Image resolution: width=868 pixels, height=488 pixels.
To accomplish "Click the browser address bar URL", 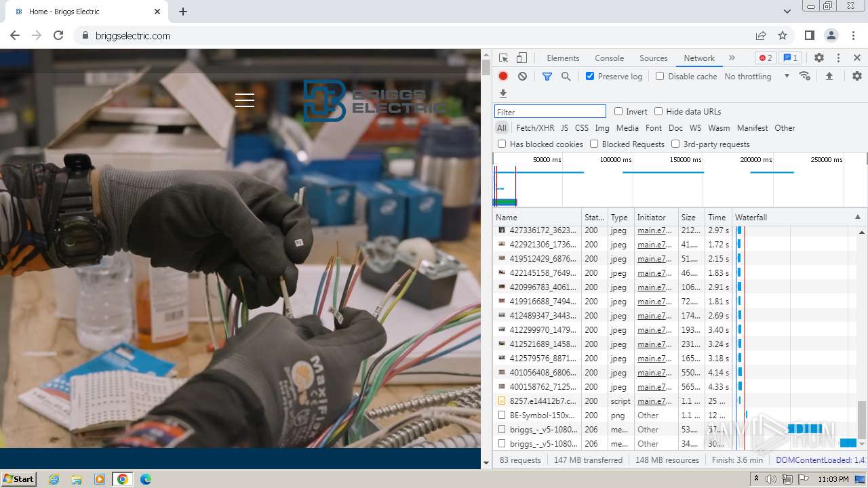I will point(133,36).
